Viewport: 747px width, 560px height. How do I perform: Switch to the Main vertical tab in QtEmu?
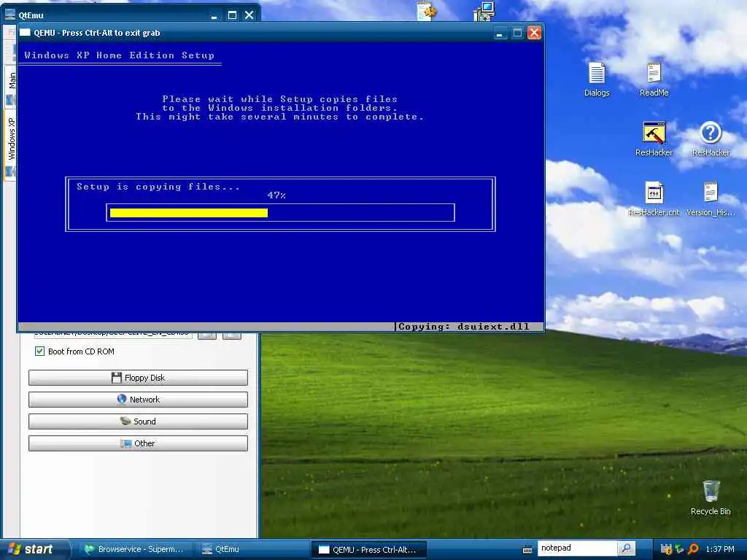pos(10,86)
